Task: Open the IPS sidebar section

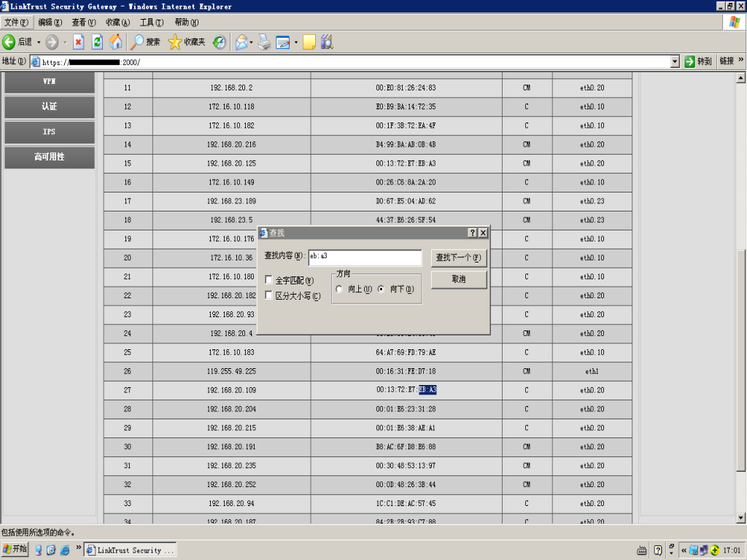Action: tap(50, 131)
